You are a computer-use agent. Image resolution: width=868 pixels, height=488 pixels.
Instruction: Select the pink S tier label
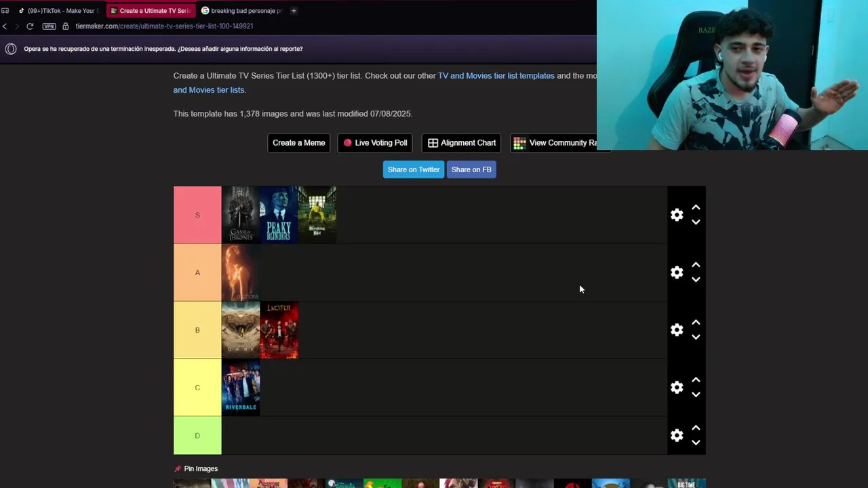pyautogui.click(x=197, y=215)
